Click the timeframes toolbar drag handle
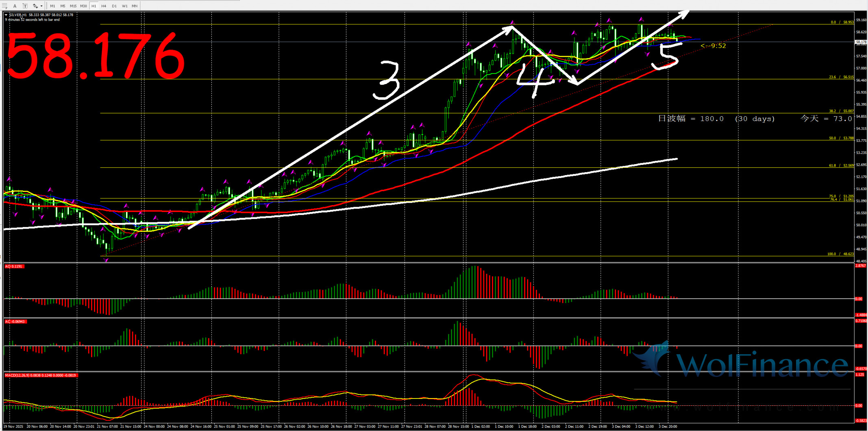The height and width of the screenshot is (431, 868). pos(47,6)
